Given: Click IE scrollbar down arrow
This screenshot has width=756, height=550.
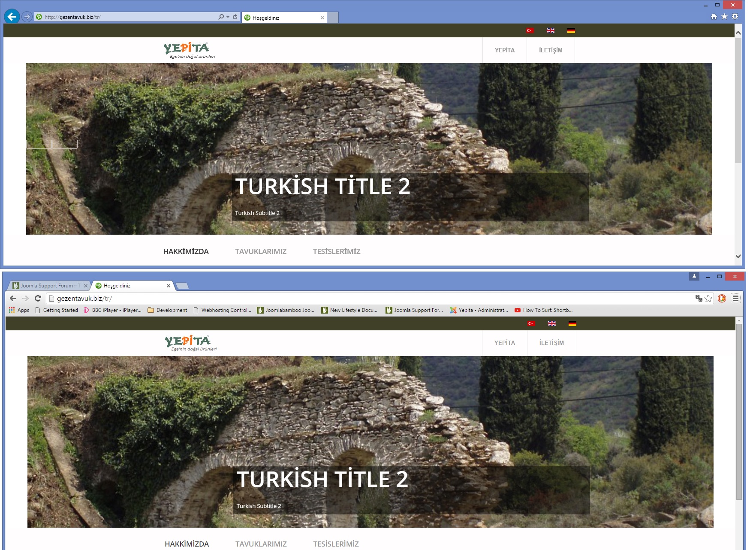Looking at the screenshot, I should pos(738,256).
